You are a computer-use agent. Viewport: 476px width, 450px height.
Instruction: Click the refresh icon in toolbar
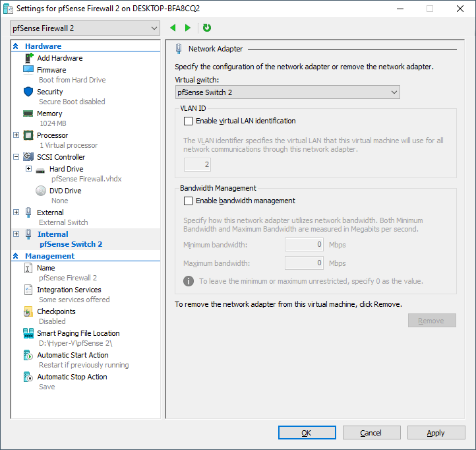(x=207, y=28)
